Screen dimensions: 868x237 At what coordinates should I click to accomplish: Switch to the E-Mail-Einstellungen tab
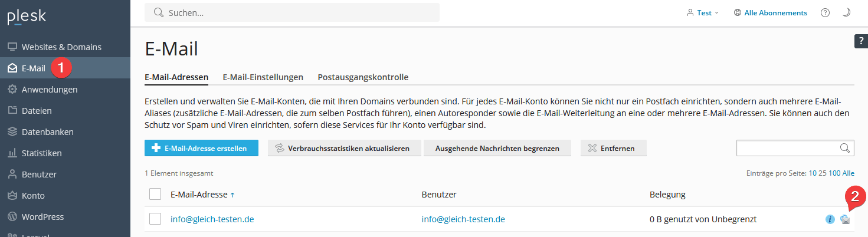click(263, 77)
